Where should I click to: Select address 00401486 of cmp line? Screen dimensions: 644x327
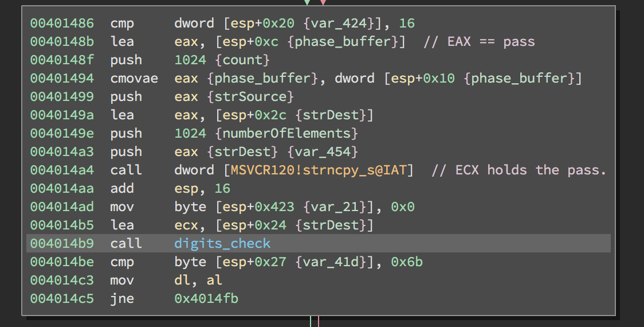point(62,24)
